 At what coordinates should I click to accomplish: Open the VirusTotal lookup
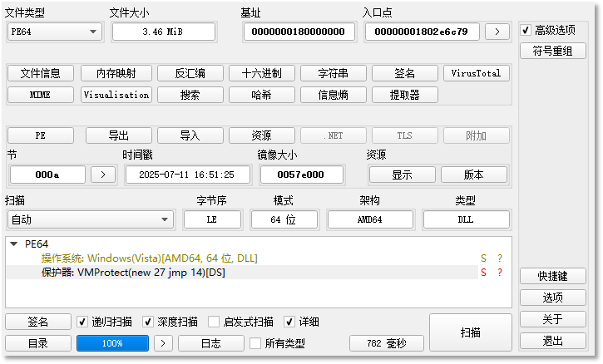[x=476, y=73]
